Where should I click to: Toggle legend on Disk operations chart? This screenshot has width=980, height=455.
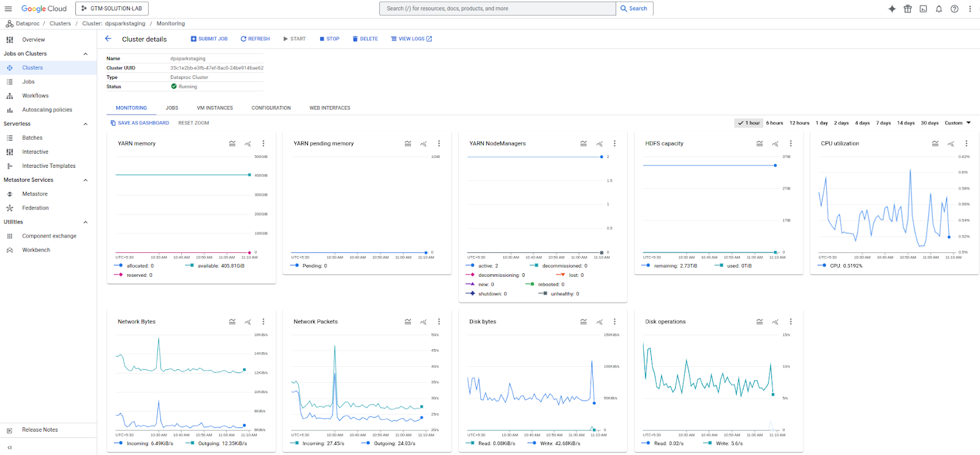point(759,322)
